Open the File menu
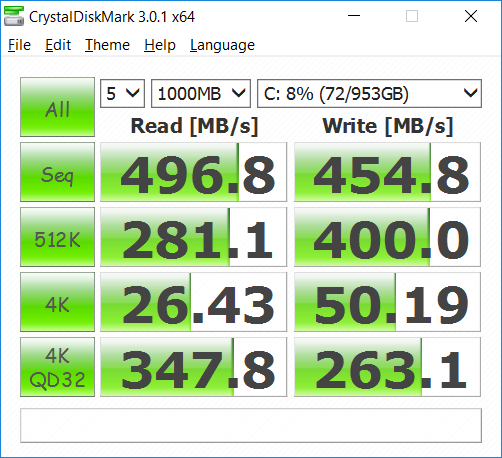This screenshot has height=458, width=502. [19, 45]
